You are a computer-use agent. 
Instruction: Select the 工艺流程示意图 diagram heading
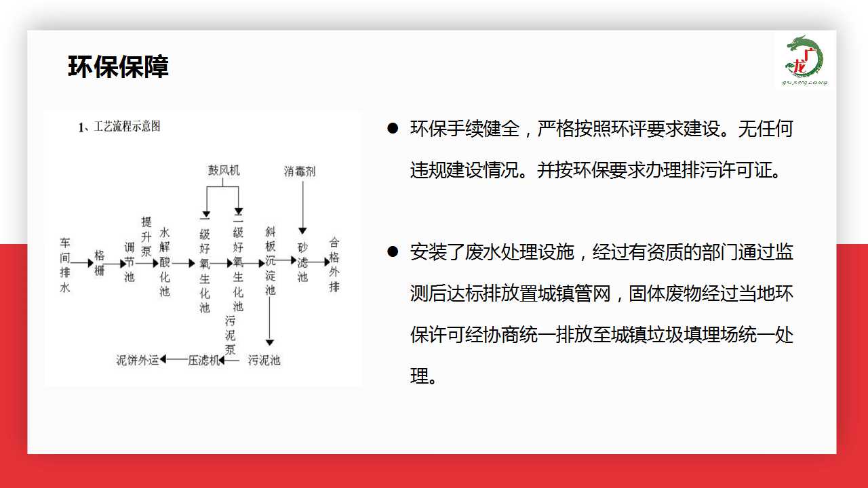[x=119, y=127]
